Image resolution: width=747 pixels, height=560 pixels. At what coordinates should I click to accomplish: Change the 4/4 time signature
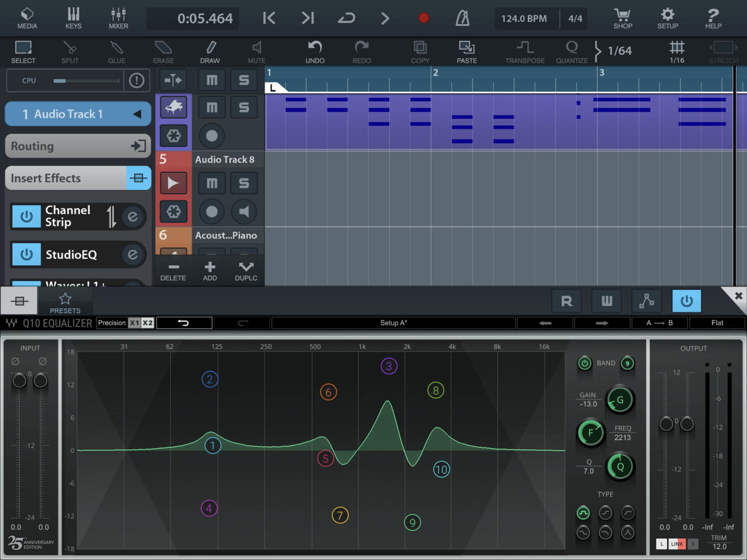tap(575, 19)
